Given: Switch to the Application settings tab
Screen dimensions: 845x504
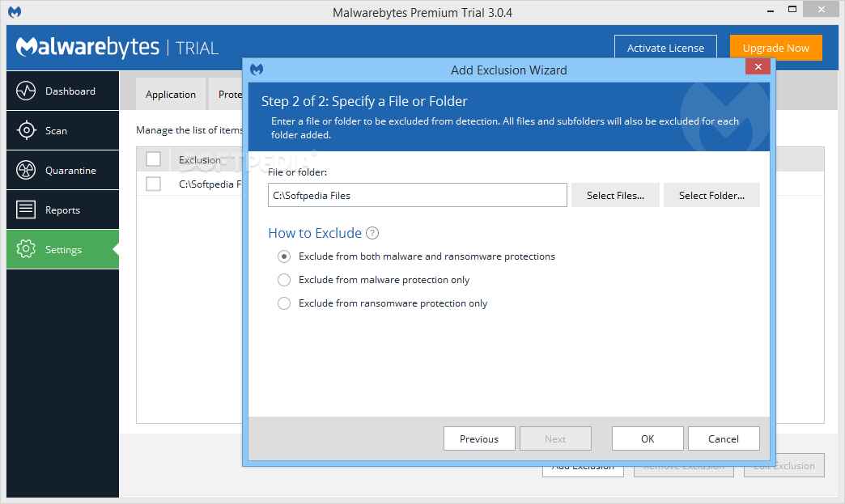Looking at the screenshot, I should pyautogui.click(x=170, y=94).
